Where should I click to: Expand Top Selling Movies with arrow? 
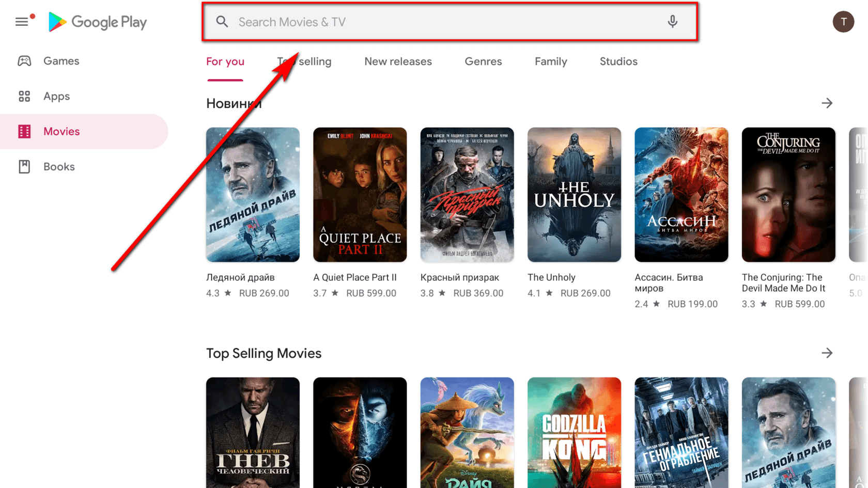pos(827,353)
